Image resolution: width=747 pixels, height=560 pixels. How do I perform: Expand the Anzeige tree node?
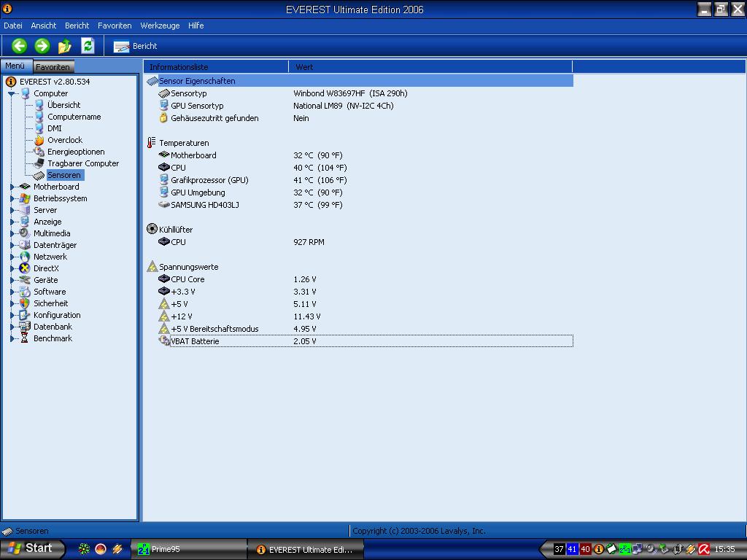12,222
